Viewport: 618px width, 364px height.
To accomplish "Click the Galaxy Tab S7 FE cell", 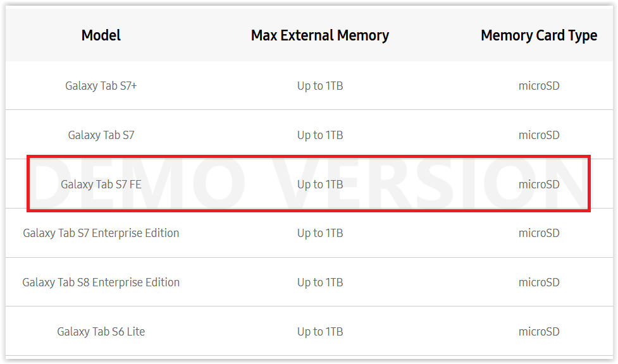I will [101, 185].
